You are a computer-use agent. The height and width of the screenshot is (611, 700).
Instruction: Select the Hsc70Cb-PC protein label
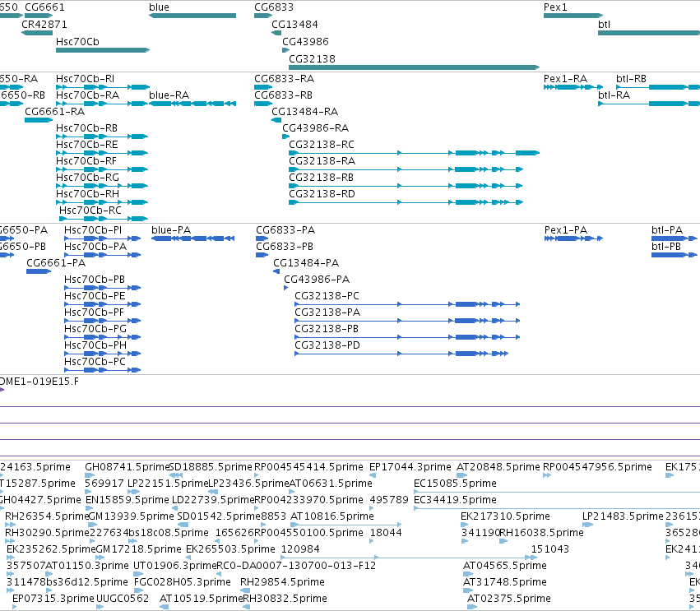pyautogui.click(x=95, y=362)
